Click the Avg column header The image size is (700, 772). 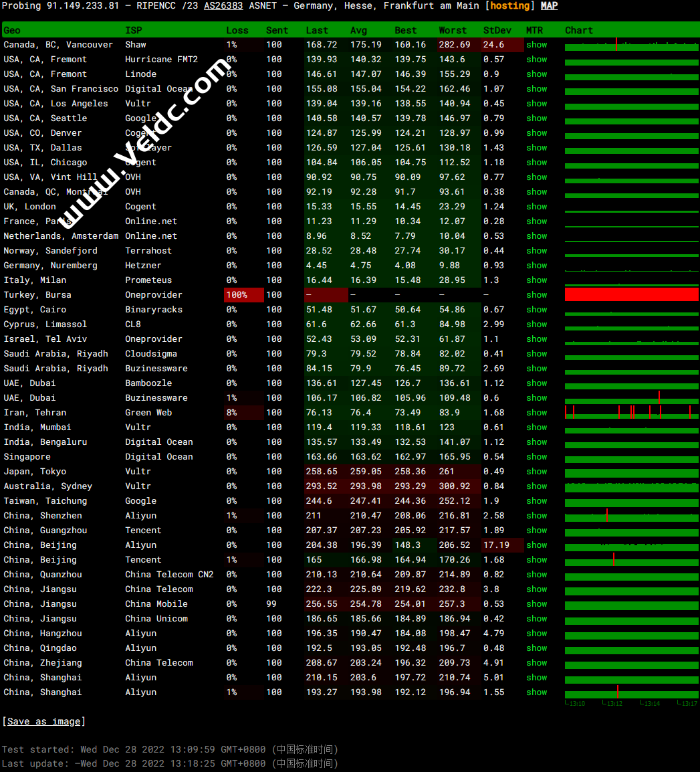click(x=358, y=31)
